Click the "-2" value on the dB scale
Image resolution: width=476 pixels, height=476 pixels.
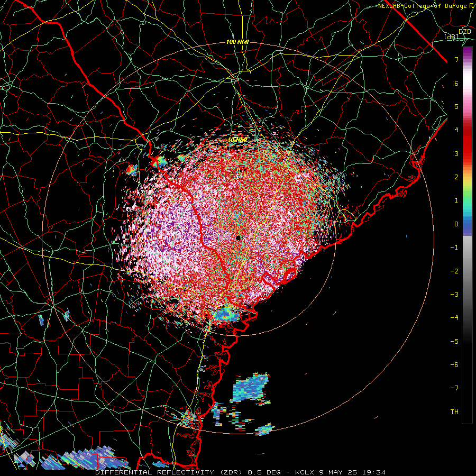(454, 271)
